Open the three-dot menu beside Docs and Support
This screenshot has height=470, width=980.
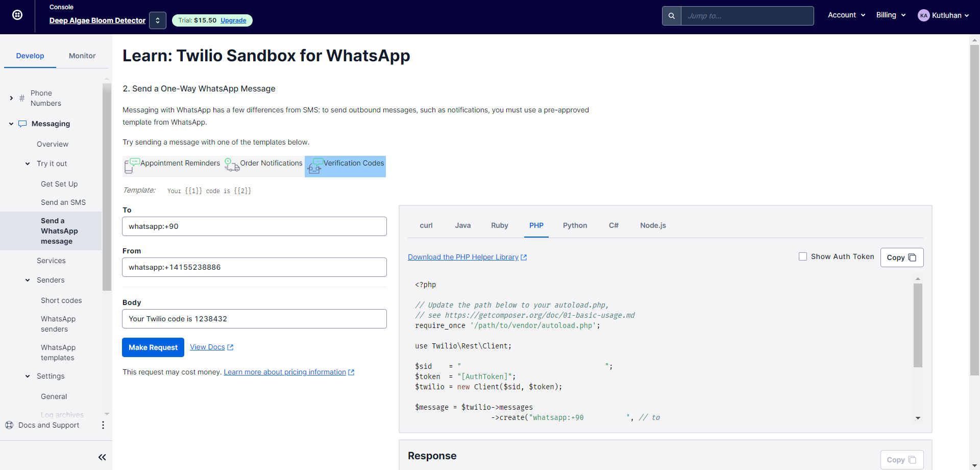click(103, 425)
